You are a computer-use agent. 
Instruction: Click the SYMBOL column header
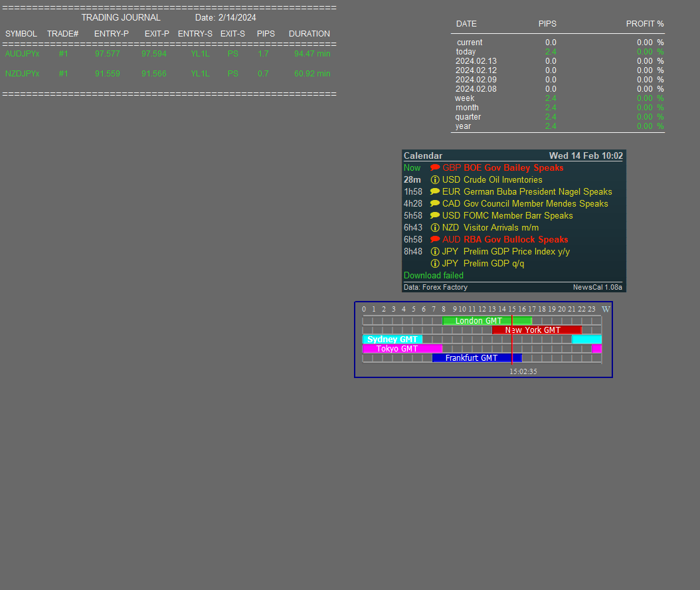[x=21, y=34]
